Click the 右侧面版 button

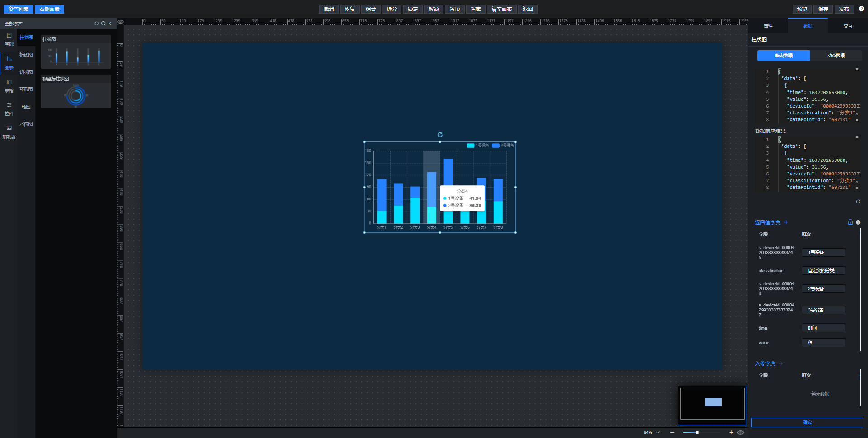50,9
